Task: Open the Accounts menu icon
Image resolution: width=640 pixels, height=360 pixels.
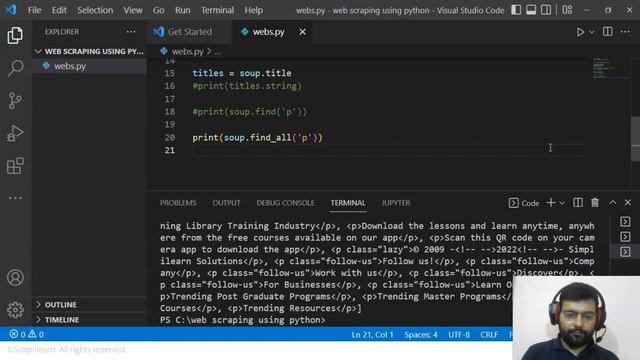Action: [15, 278]
